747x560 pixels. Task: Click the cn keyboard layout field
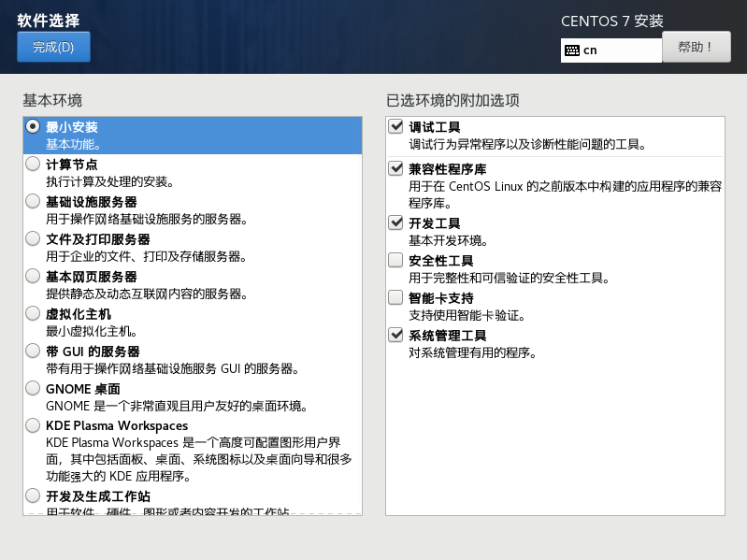[611, 50]
